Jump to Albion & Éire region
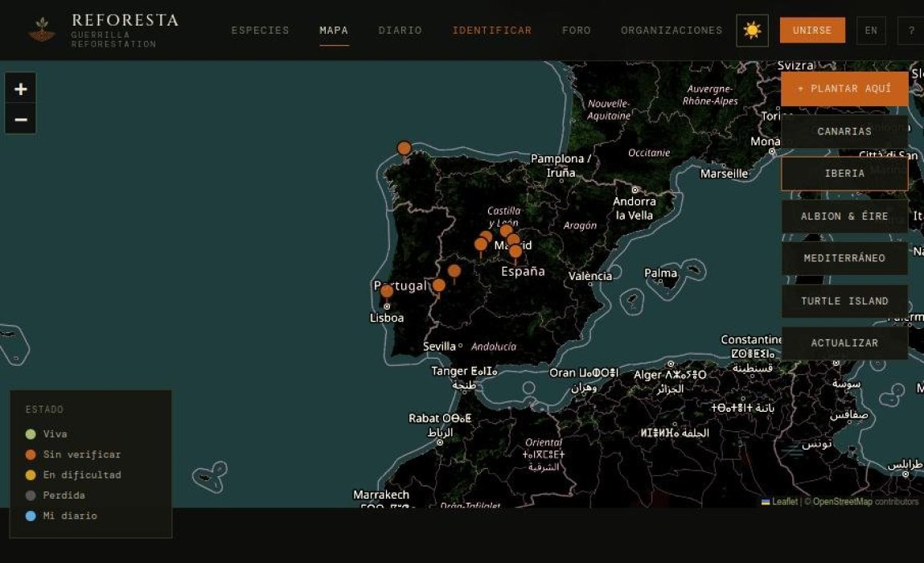The width and height of the screenshot is (924, 563). (844, 216)
